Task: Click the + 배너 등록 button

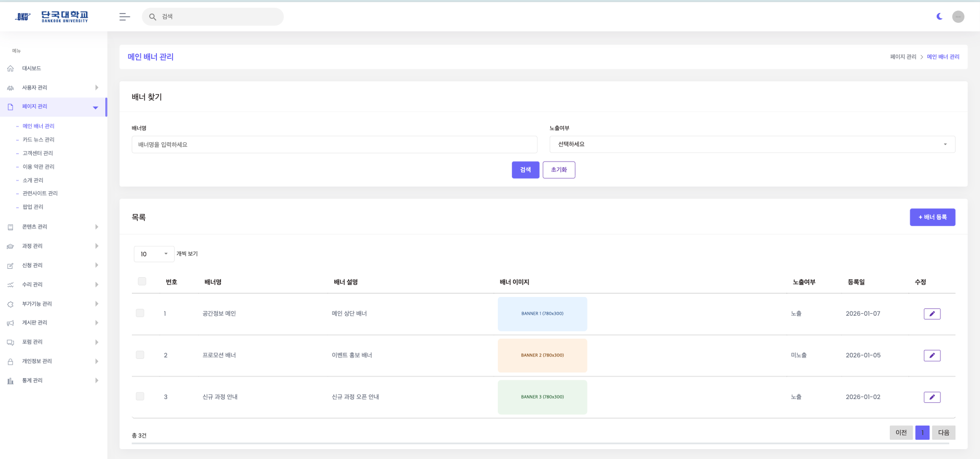Action: tap(932, 217)
